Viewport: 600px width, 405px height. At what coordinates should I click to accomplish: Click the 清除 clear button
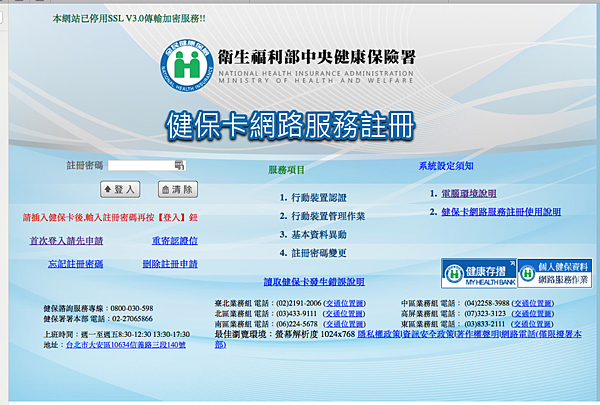[x=178, y=189]
